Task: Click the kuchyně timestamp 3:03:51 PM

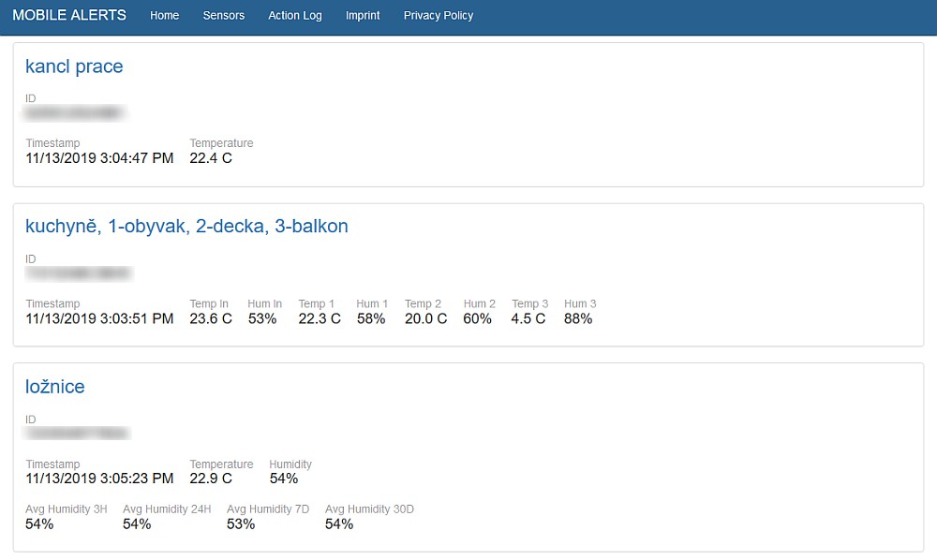Action: click(x=99, y=317)
